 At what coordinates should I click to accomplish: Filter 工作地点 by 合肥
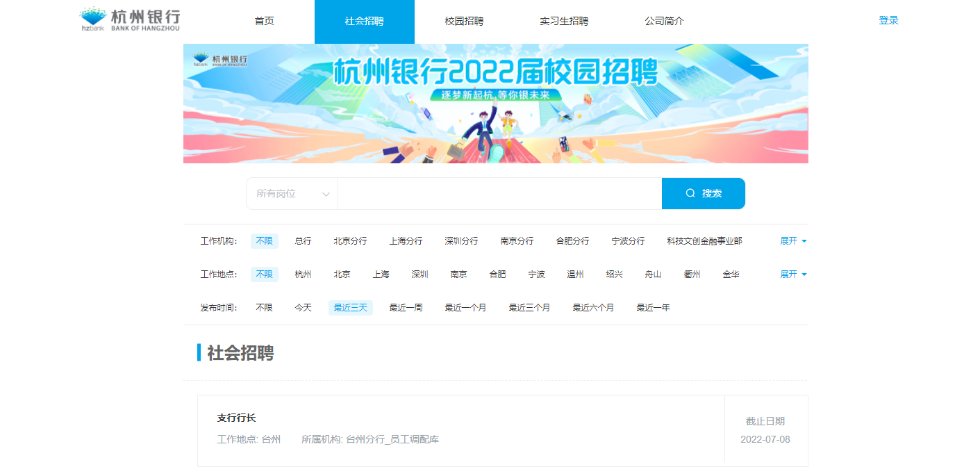point(497,275)
